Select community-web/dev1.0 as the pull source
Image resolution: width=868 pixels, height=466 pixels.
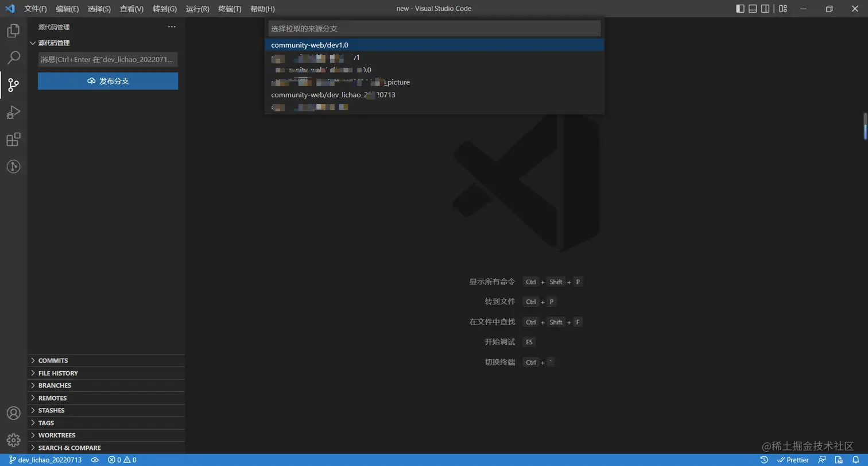(x=435, y=45)
